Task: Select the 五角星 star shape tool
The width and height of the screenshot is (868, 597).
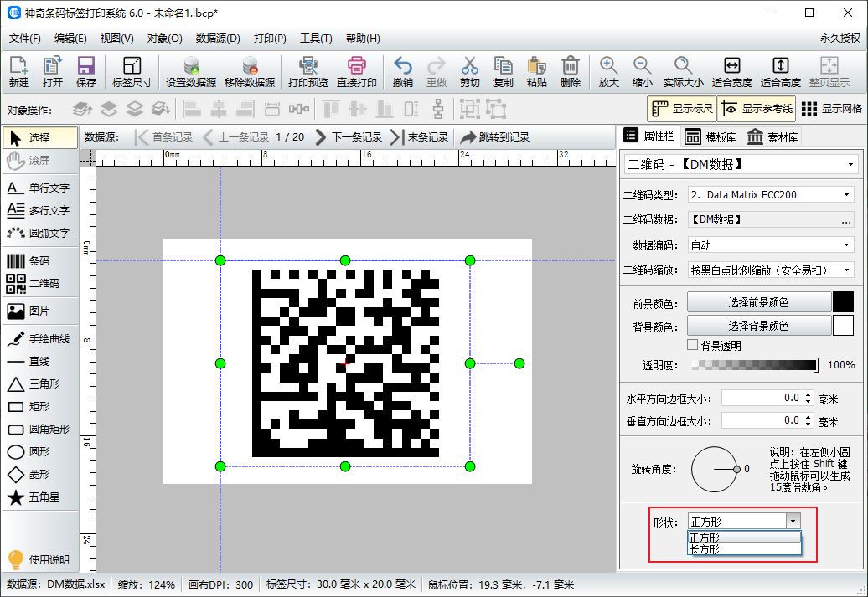Action: [39, 497]
